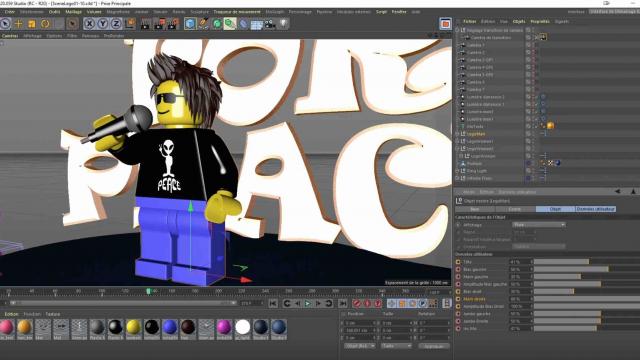Add a cube primitive object
Image resolution: width=640 pixels, height=360 pixels.
[190, 24]
